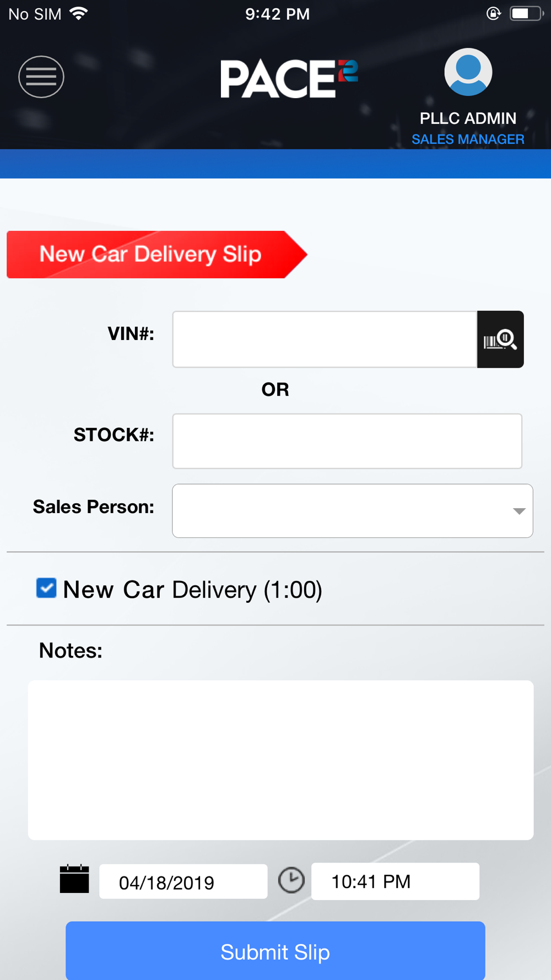Tap the user profile avatar icon

468,72
